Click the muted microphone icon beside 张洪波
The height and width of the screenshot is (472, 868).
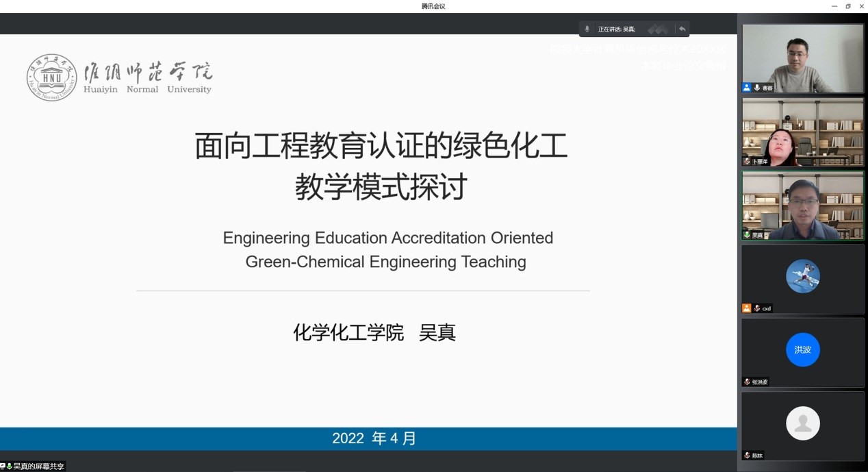point(748,382)
